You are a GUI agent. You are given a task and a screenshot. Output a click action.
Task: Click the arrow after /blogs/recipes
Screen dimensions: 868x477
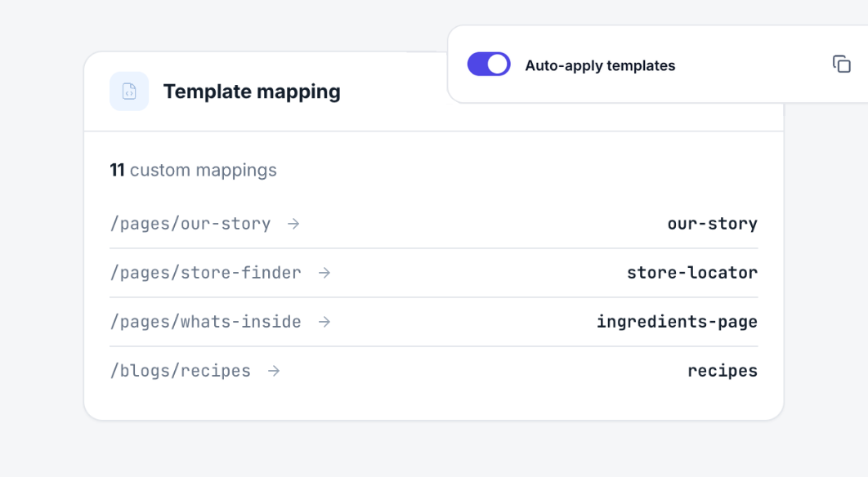pyautogui.click(x=274, y=371)
